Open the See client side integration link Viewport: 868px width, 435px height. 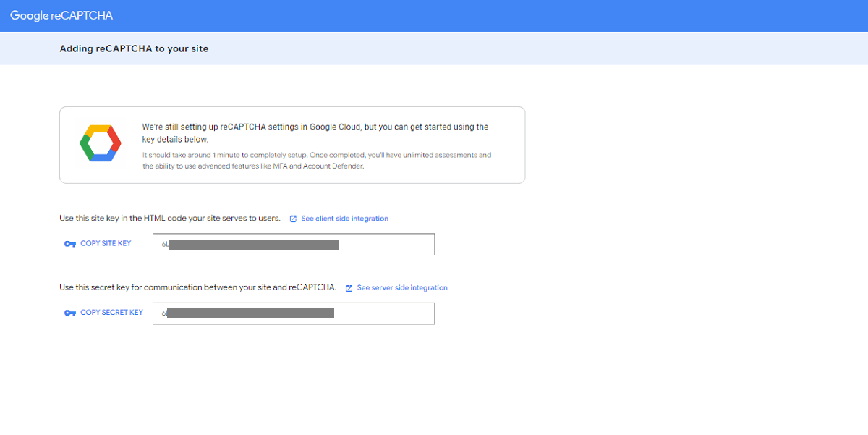344,219
